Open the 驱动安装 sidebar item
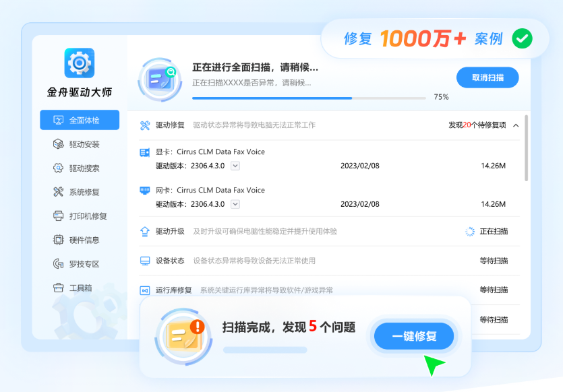563x392 pixels. [x=80, y=144]
